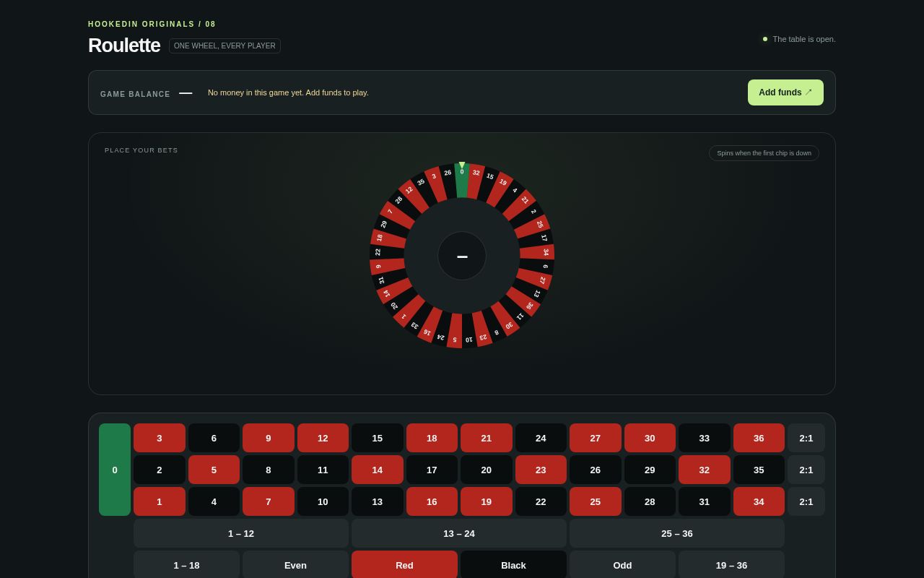This screenshot has width=924, height=578.
Task: Click "Spins when the first chip is down" label
Action: (764, 153)
